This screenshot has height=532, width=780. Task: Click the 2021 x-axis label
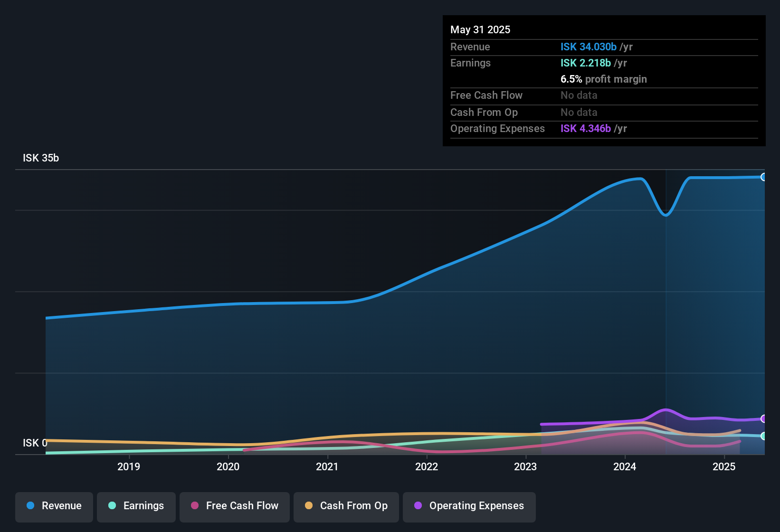(x=327, y=466)
